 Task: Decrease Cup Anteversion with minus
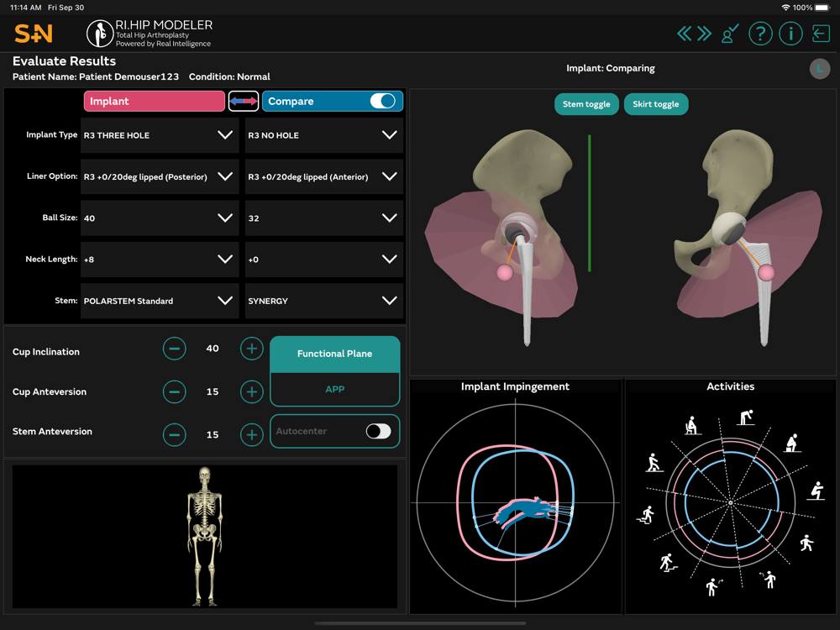[x=174, y=391]
